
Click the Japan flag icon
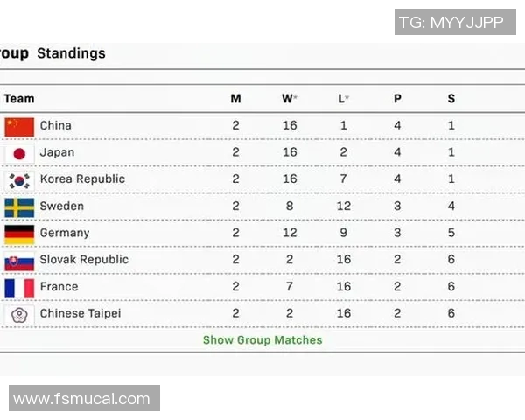coord(19,153)
